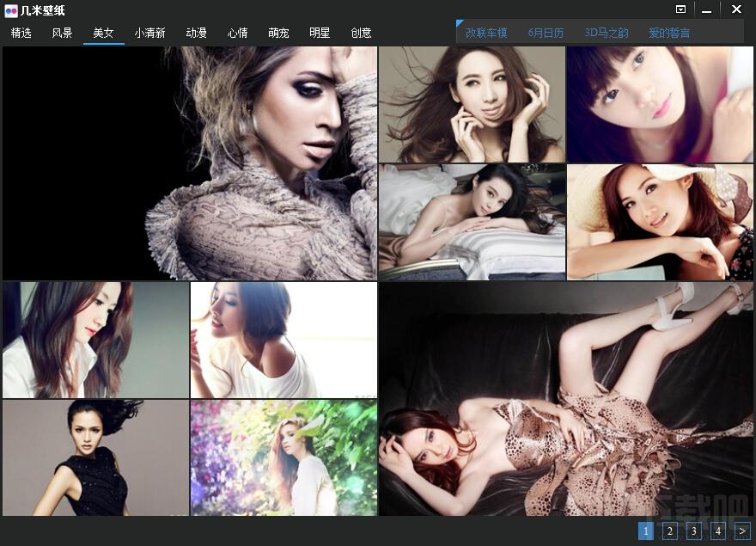
Task: Select the wallpaper with purple flowers background
Action: click(x=284, y=457)
